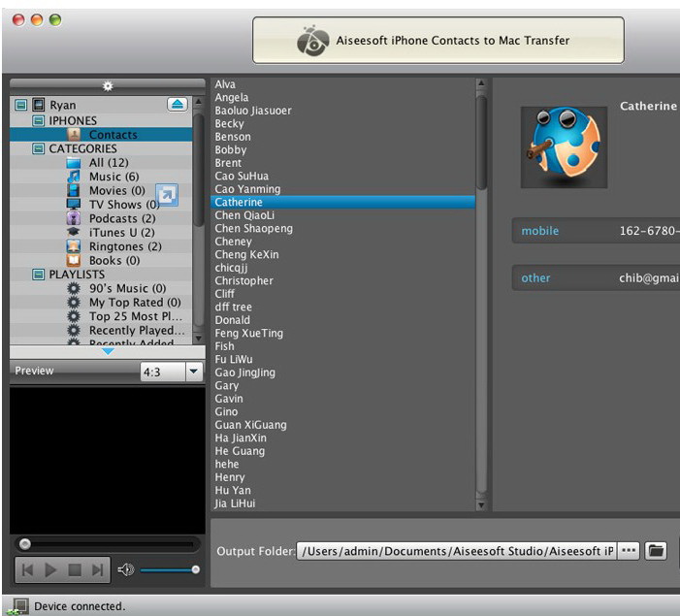Click the eject button next to Ryan
The image size is (680, 616).
point(178,104)
